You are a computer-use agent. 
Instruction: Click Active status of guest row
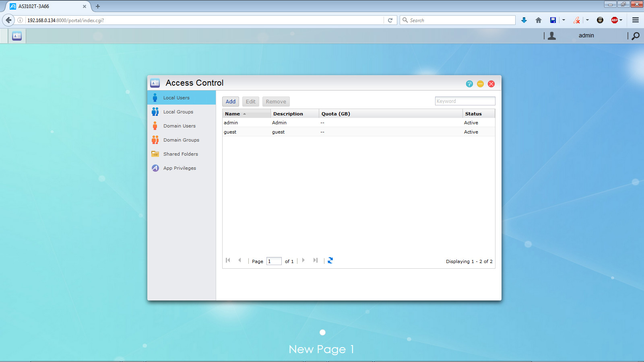[471, 132]
